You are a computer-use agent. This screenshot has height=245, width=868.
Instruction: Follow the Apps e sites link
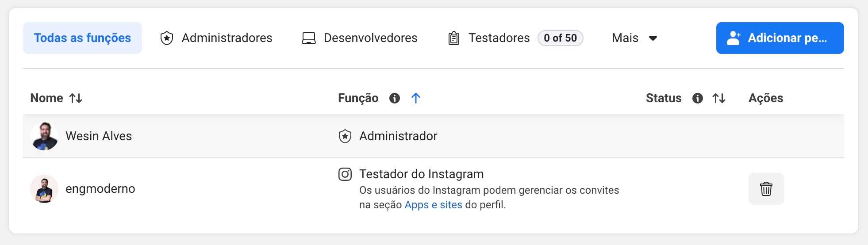433,205
